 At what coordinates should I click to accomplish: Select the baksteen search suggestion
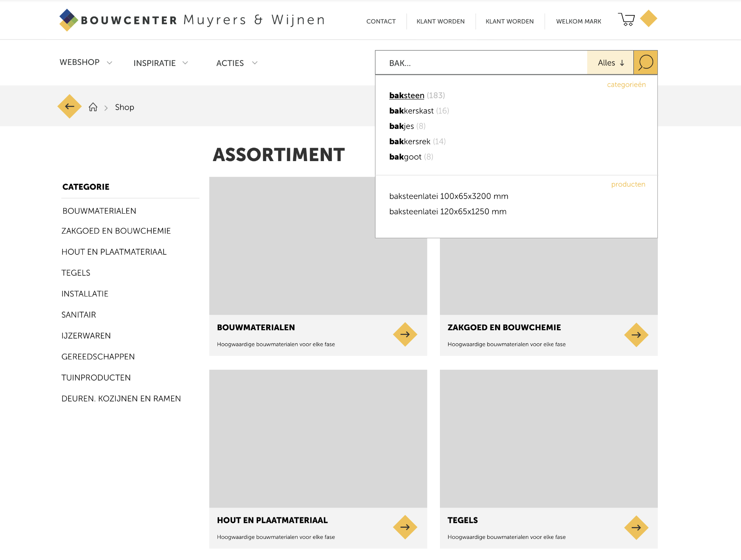tap(407, 96)
